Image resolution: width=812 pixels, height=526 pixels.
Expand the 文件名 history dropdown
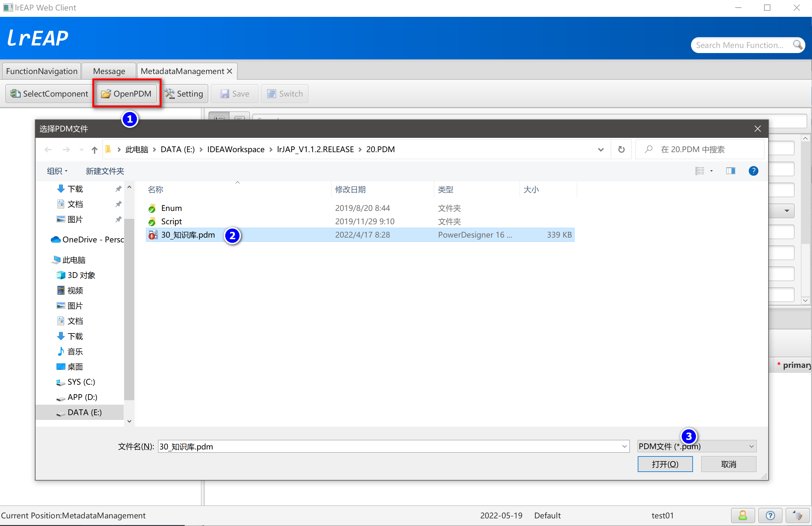tap(624, 447)
